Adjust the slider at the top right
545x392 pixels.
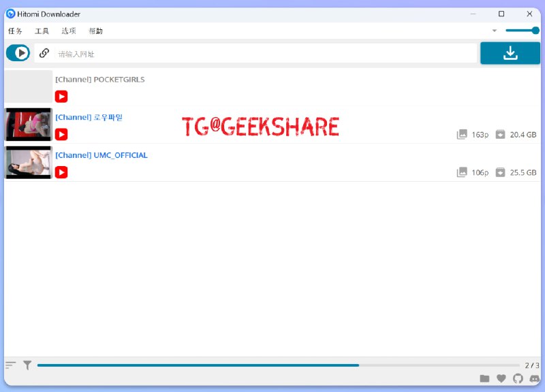coord(523,31)
